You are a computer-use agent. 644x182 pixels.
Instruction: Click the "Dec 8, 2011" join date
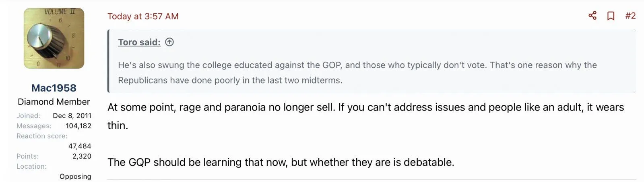tap(72, 116)
